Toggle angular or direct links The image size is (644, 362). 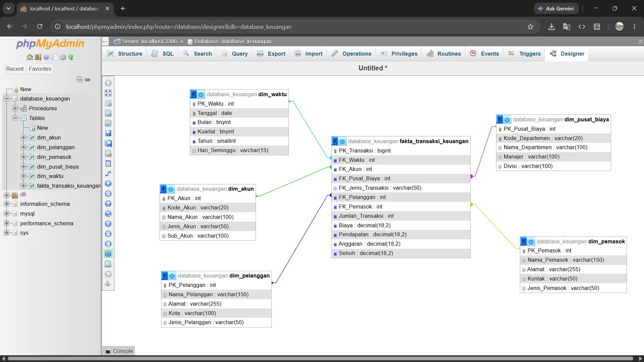pyautogui.click(x=108, y=214)
